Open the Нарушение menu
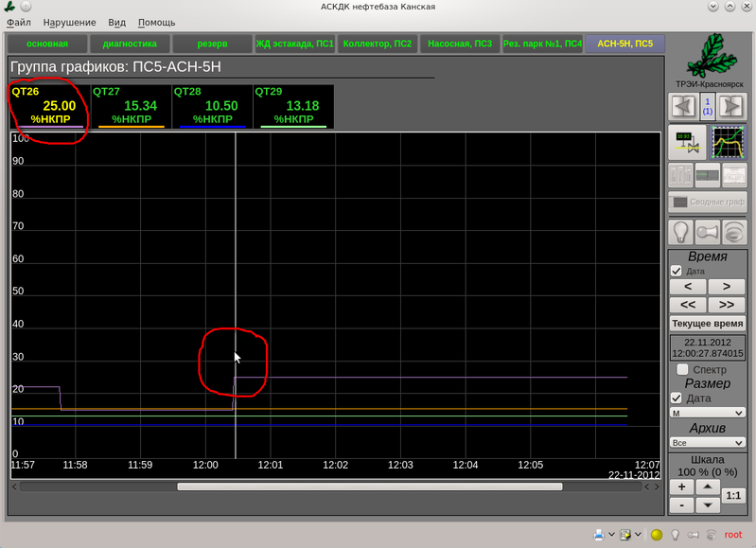Screen dimensions: 756x548 (69, 22)
